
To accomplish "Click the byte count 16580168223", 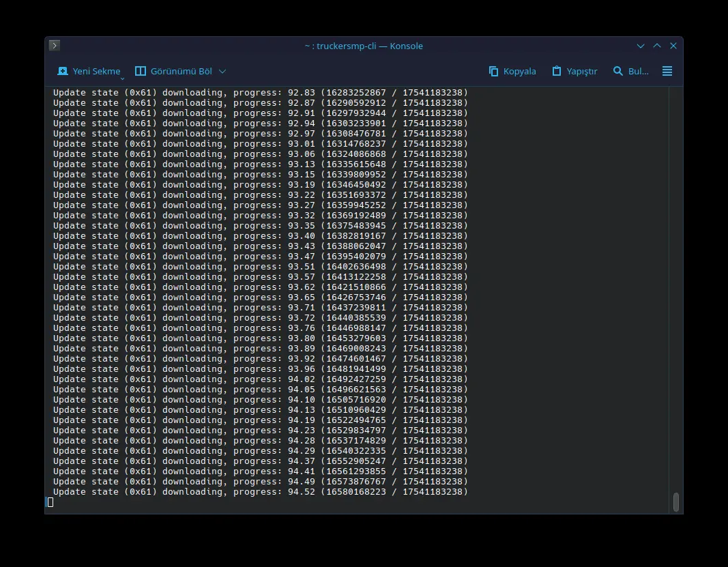I will [x=356, y=491].
